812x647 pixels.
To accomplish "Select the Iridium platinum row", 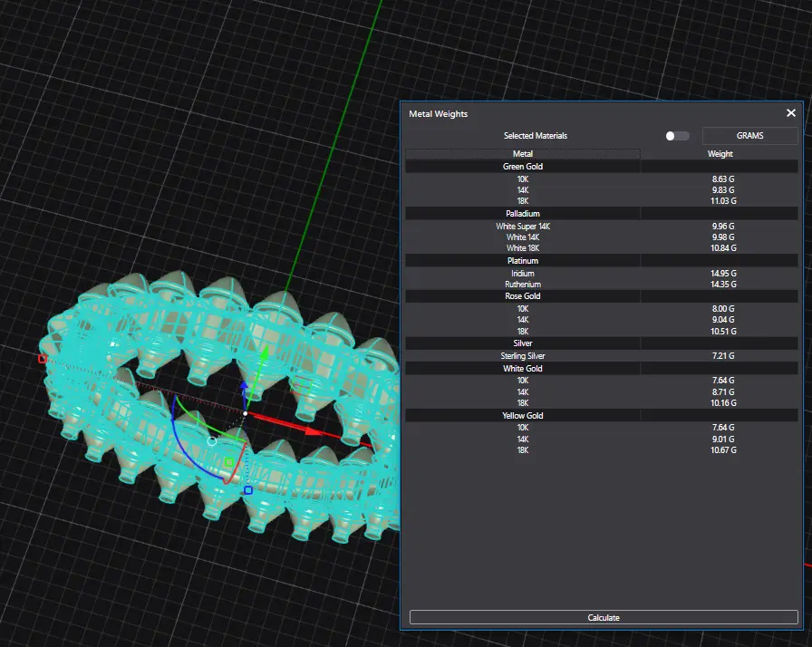I will pos(523,273).
